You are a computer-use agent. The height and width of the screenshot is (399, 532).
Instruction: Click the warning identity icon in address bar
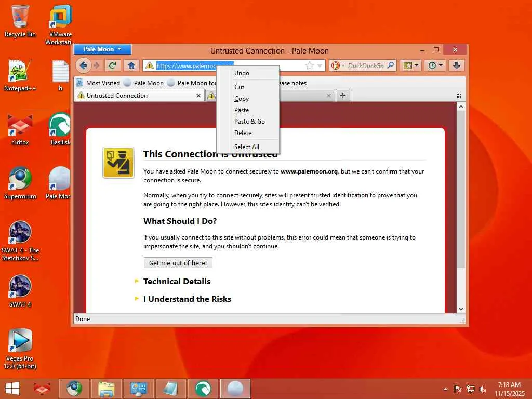tap(149, 66)
